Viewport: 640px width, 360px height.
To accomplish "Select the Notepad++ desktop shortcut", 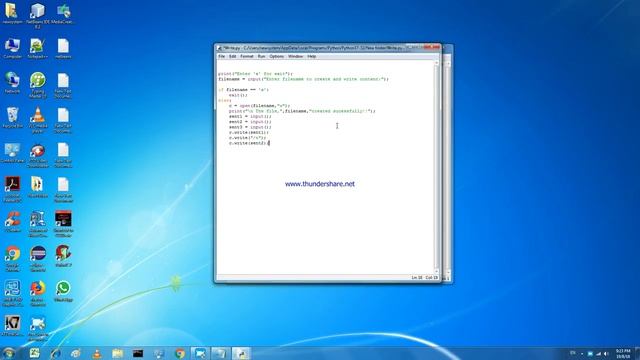I will [38, 49].
